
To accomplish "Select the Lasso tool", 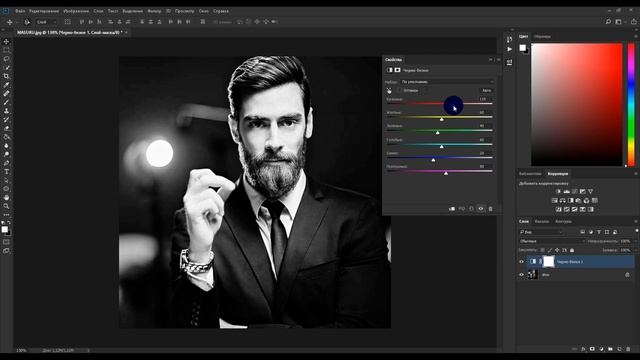I will [x=6, y=59].
